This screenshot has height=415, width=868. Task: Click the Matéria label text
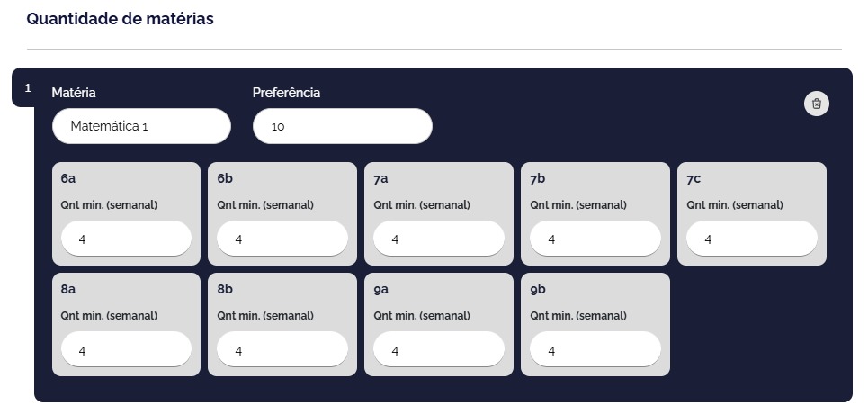point(74,93)
